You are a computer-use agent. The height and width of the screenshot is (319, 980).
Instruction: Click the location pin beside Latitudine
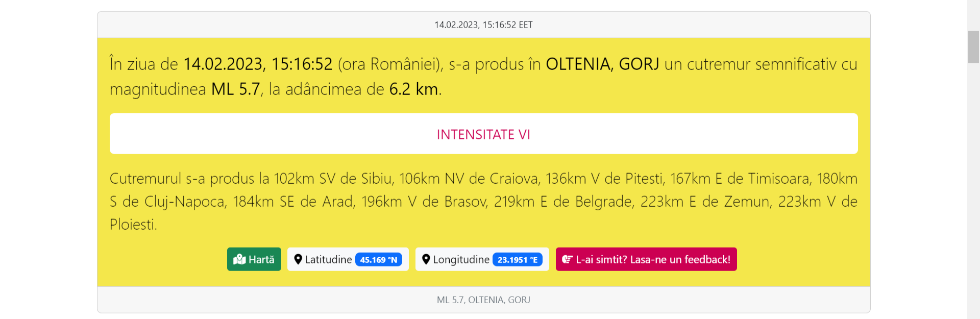click(x=298, y=259)
